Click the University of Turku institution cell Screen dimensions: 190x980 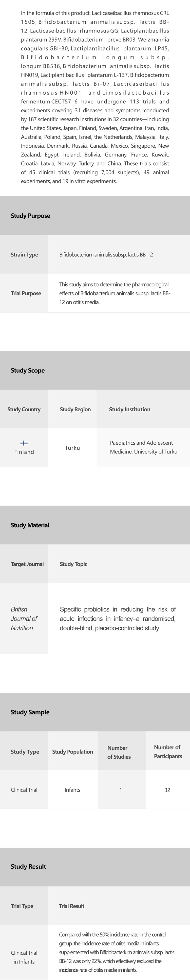[143, 447]
